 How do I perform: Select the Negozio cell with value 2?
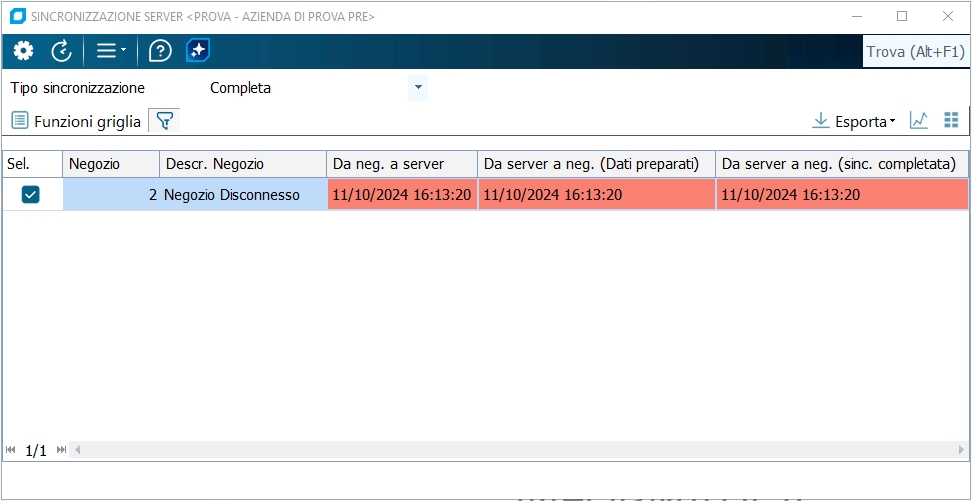tap(112, 195)
